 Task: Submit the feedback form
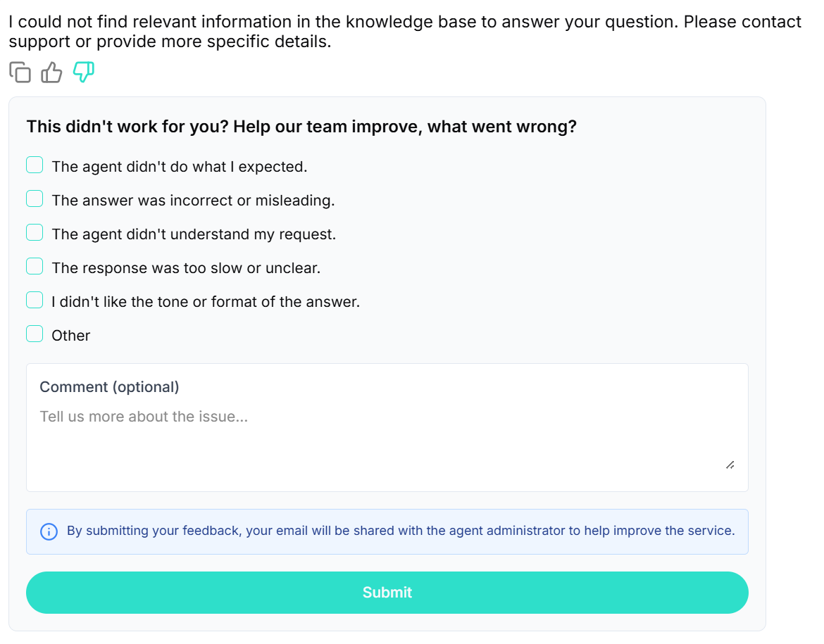[387, 593]
